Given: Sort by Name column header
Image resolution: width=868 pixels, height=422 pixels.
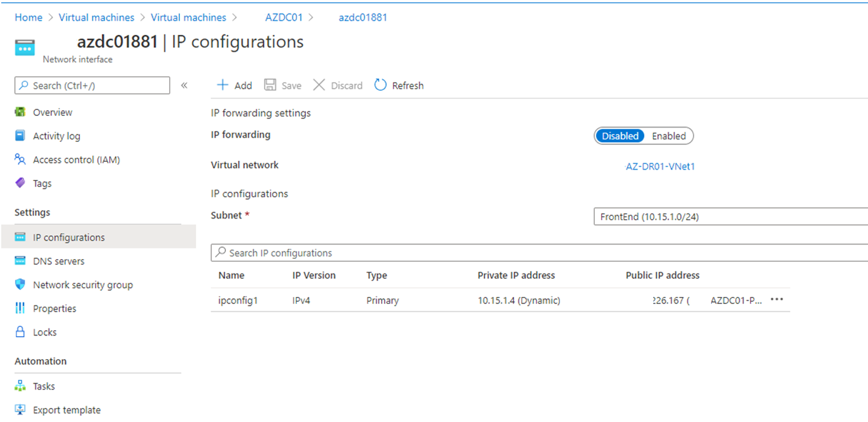Looking at the screenshot, I should pyautogui.click(x=231, y=275).
